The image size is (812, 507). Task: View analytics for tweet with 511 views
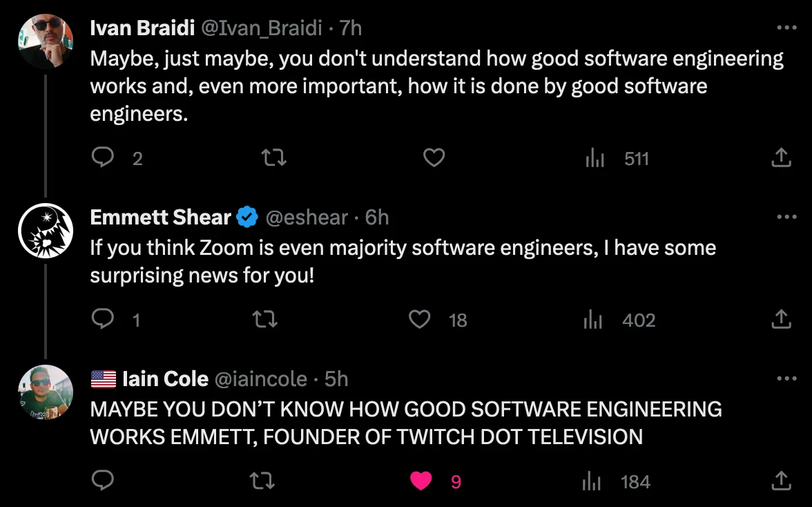coord(616,158)
